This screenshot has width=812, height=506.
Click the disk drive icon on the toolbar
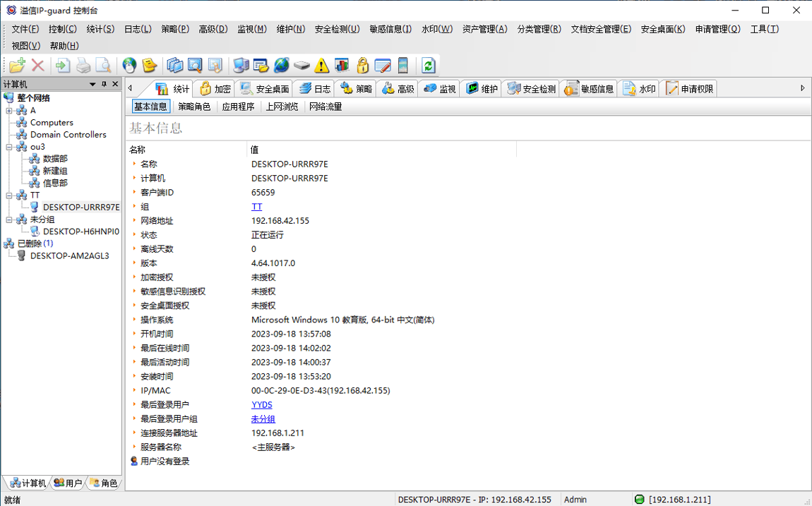(x=302, y=65)
